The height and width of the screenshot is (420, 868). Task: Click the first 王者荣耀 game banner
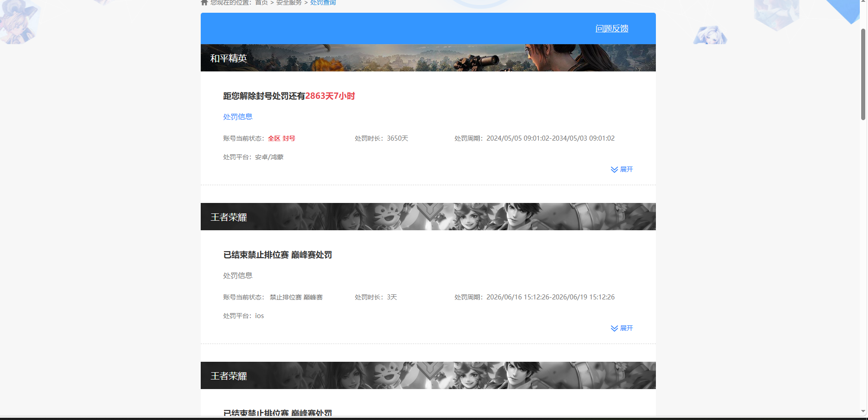(x=428, y=217)
